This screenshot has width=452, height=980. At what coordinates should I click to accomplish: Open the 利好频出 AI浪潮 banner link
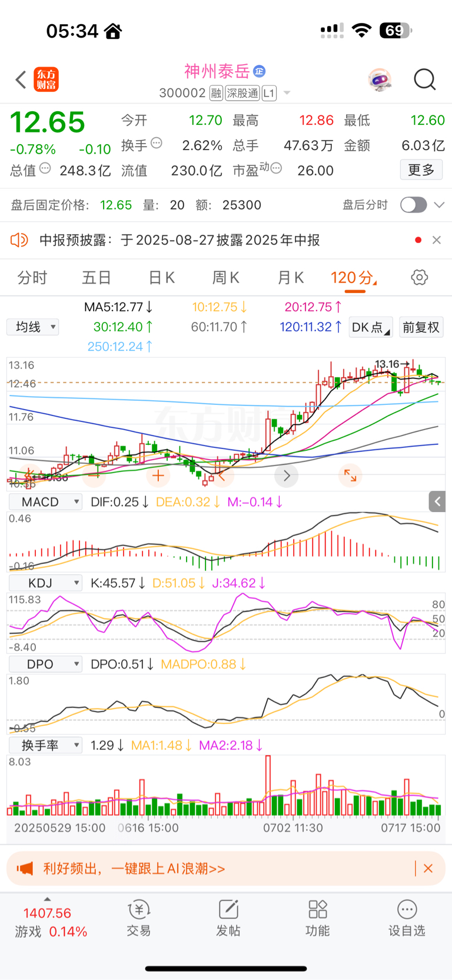(134, 869)
